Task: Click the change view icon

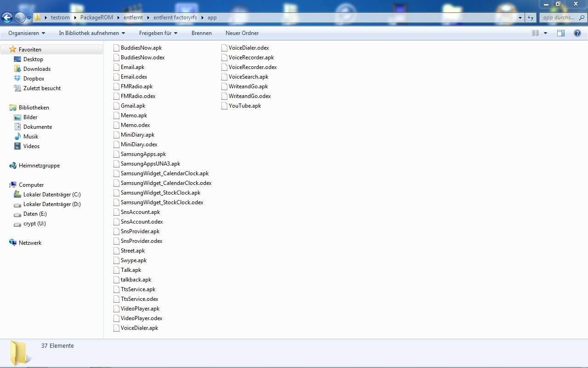Action: click(535, 33)
